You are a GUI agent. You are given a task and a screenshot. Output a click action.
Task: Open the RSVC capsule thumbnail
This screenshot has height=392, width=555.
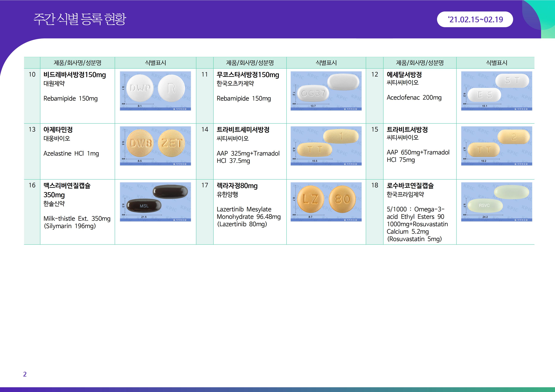tap(496, 202)
